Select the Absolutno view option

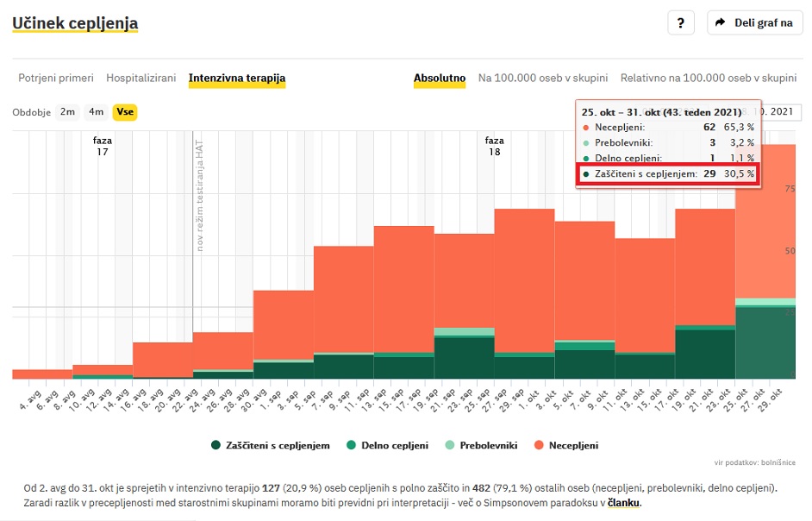[x=439, y=78]
